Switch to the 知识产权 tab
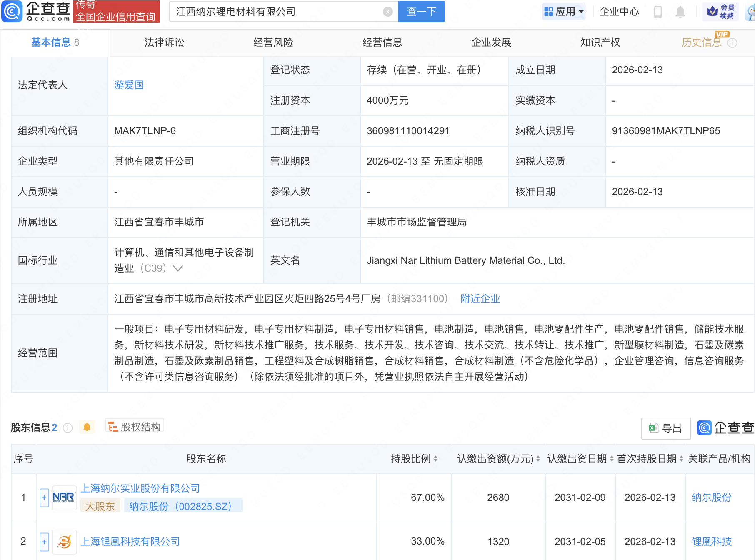The image size is (755, 560). click(x=600, y=42)
